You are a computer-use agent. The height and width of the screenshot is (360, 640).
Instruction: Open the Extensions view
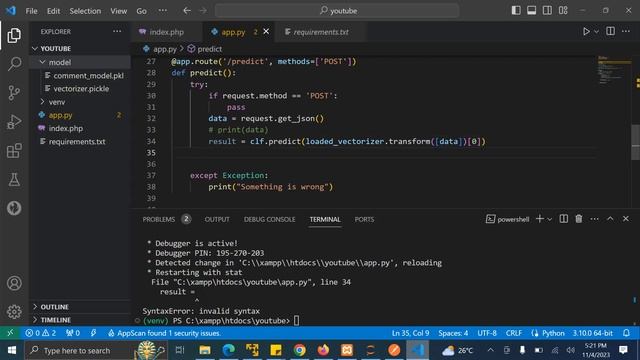pyautogui.click(x=14, y=151)
